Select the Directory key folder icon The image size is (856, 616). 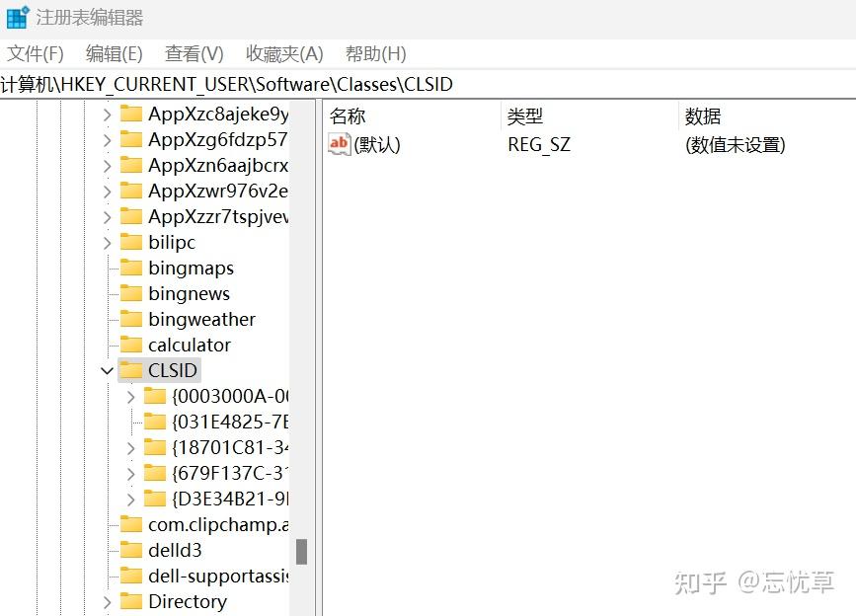click(x=132, y=601)
